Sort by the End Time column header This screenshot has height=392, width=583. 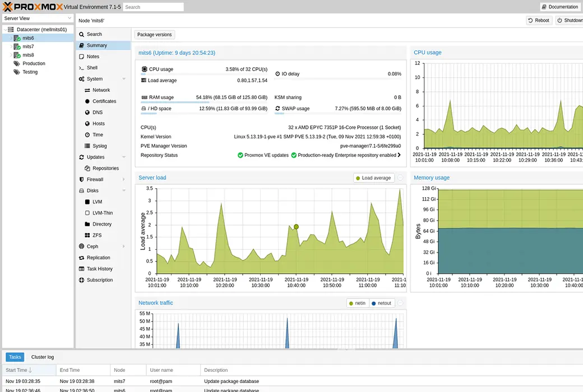[x=84, y=370]
